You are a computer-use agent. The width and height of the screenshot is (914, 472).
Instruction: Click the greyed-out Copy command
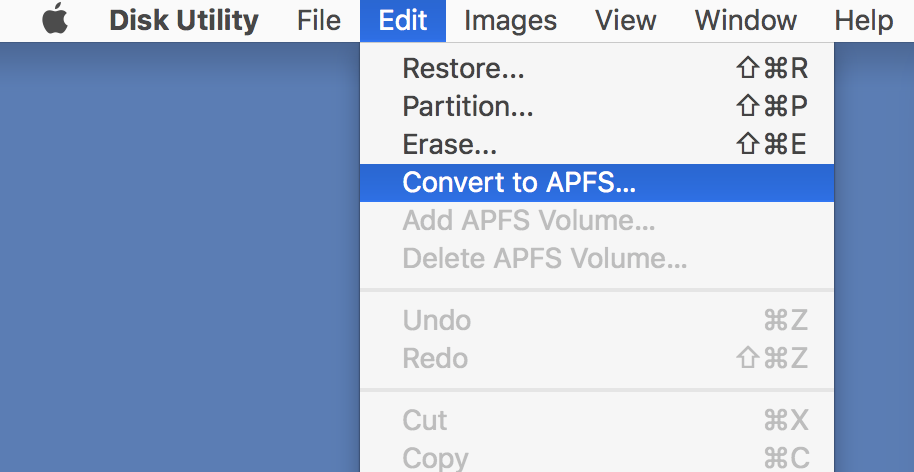597,456
